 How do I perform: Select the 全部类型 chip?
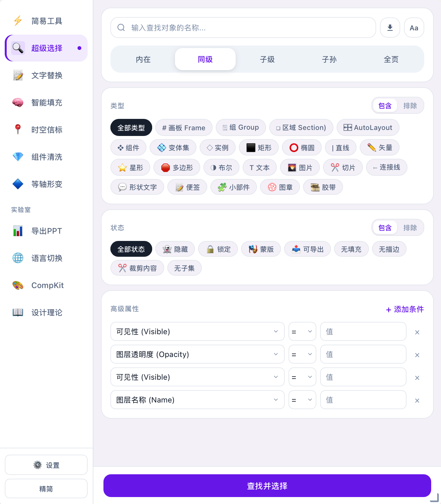[131, 127]
